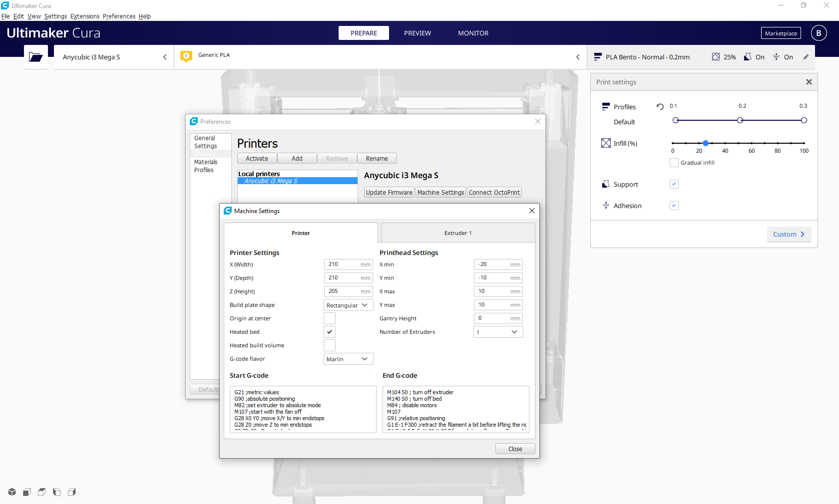Switch to the 3D view cube icon
The width and height of the screenshot is (839, 504).
point(12,492)
